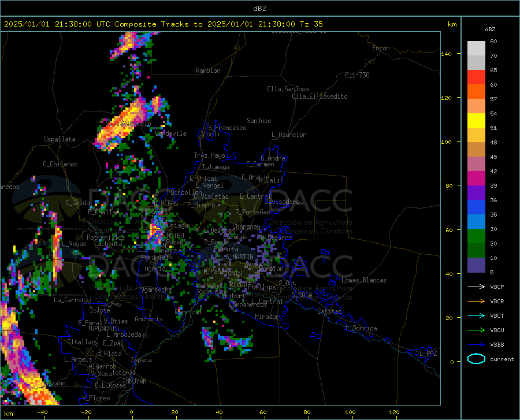Click the S_Francisco map label
The width and height of the screenshot is (520, 420).
point(227,128)
